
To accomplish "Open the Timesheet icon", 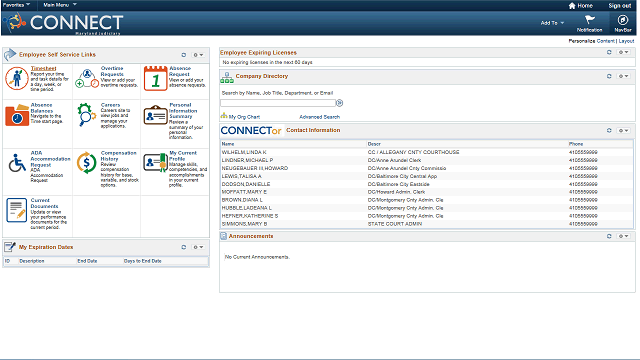I will [17, 78].
